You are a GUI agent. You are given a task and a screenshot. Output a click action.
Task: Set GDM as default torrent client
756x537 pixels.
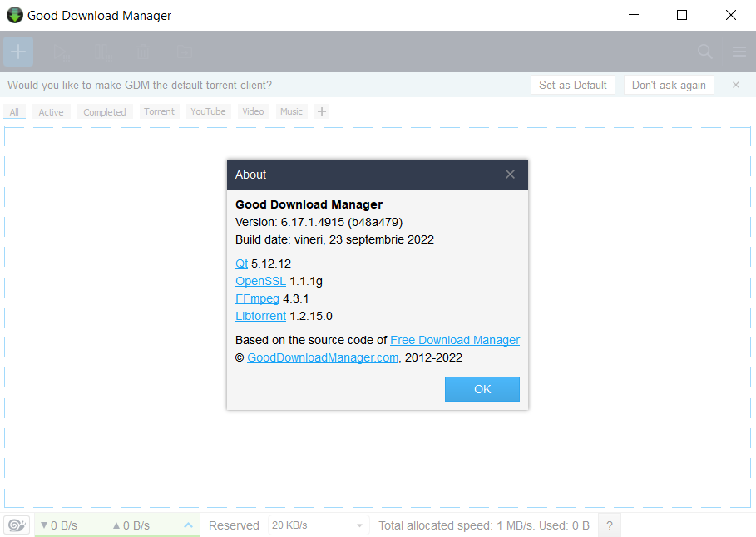[x=572, y=84]
